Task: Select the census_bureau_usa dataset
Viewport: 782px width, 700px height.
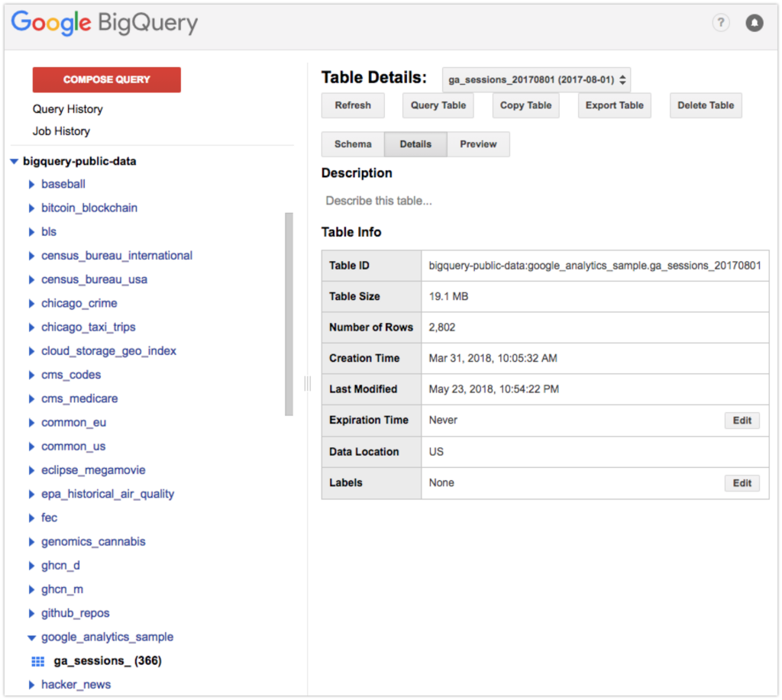Action: point(94,279)
